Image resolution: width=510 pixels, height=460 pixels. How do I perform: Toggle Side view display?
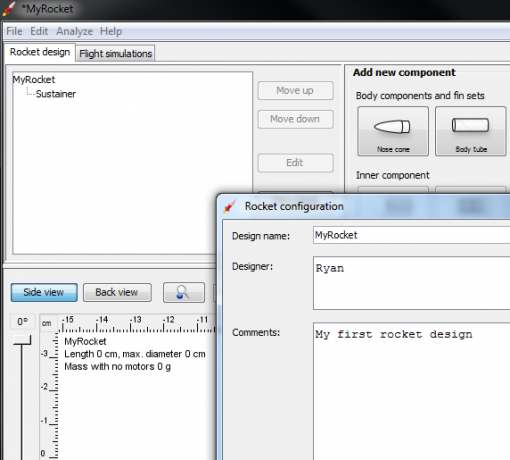coord(44,293)
